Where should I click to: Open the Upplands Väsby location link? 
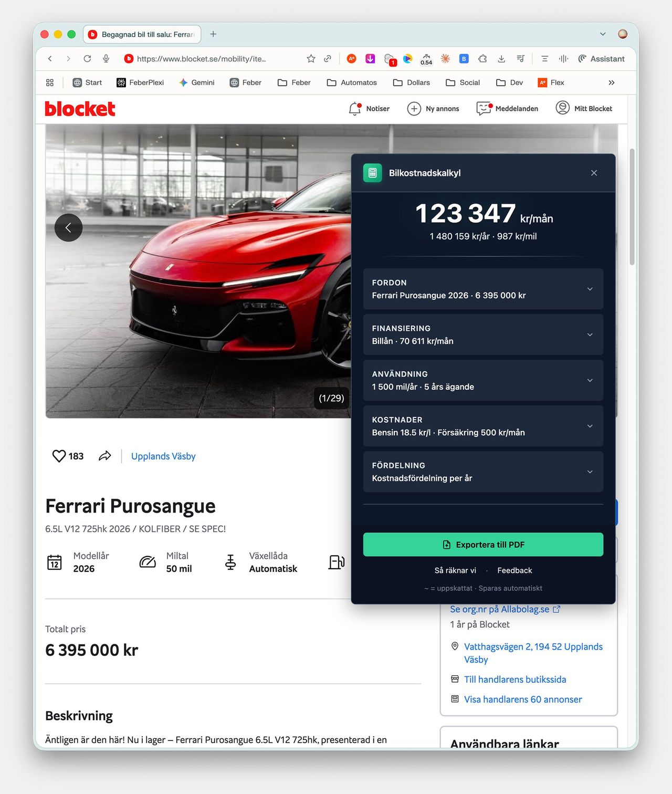coord(163,456)
